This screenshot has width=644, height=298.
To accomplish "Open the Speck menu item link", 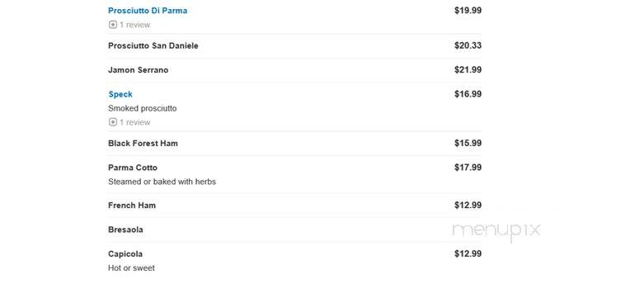I will click(x=120, y=94).
